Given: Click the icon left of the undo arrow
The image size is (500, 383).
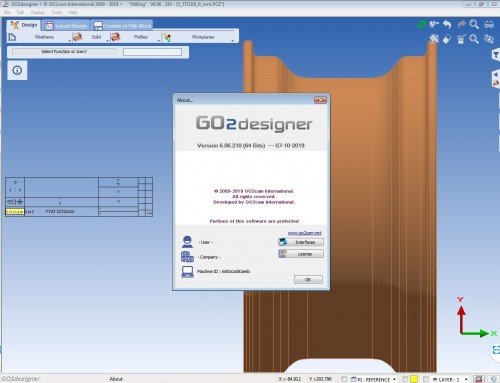Looking at the screenshot, I should coord(434,24).
